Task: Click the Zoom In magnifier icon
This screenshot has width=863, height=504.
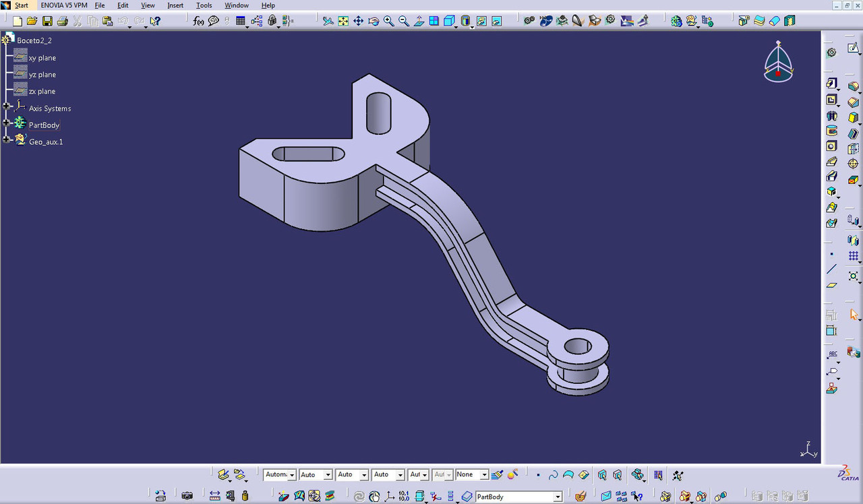Action: [389, 21]
